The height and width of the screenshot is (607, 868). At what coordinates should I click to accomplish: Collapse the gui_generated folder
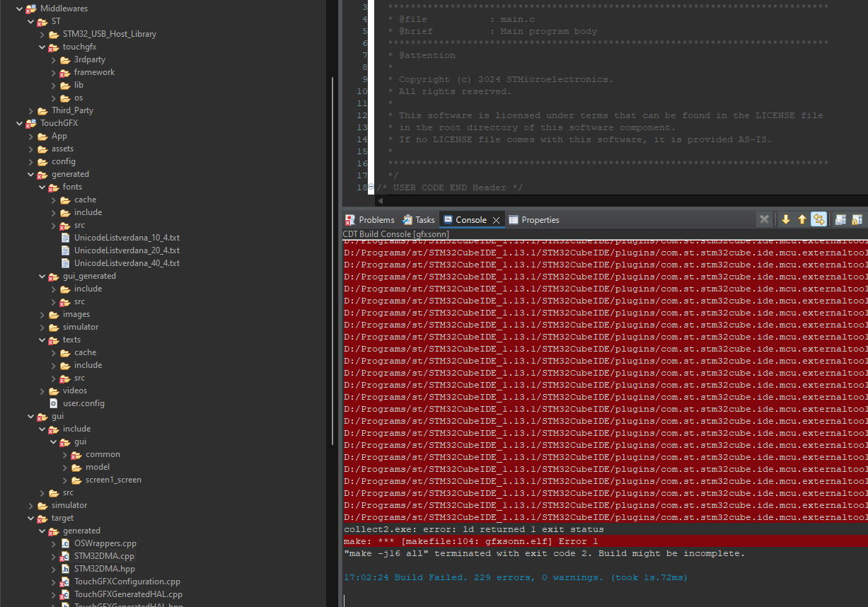coord(42,276)
